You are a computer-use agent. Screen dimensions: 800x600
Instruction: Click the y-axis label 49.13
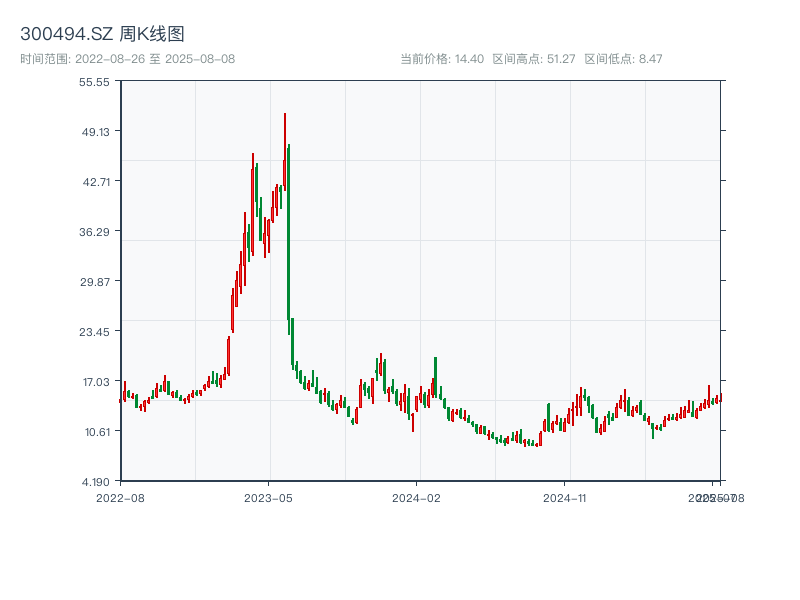point(96,132)
